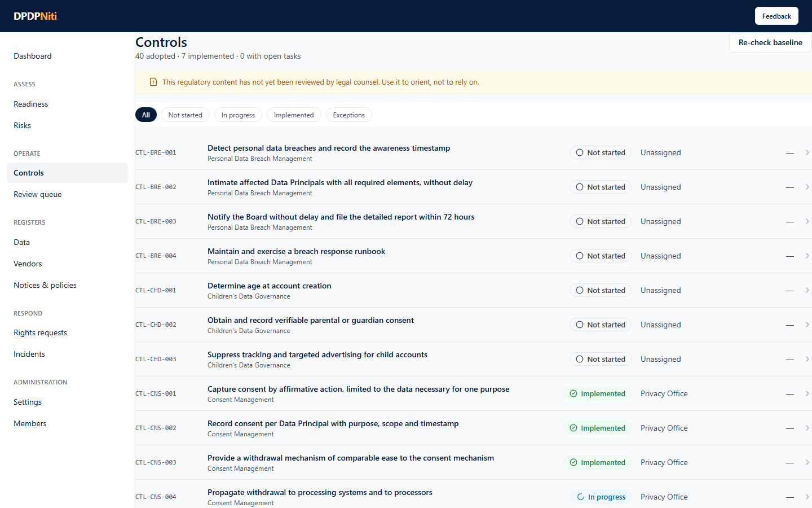Open CTL-CNS-003 via its chevron arrow
This screenshot has height=508, width=812.
807,462
